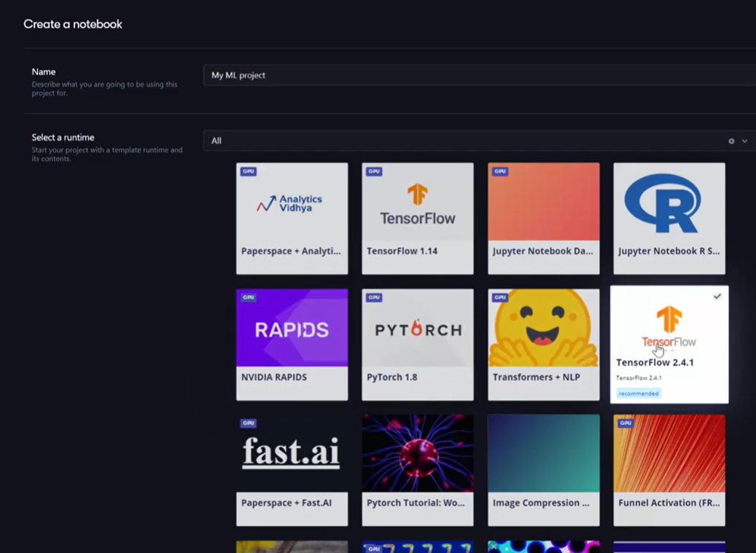Image resolution: width=756 pixels, height=553 pixels.
Task: Click the TensorFlow logo on the 2.4.1 card
Action: tap(669, 326)
